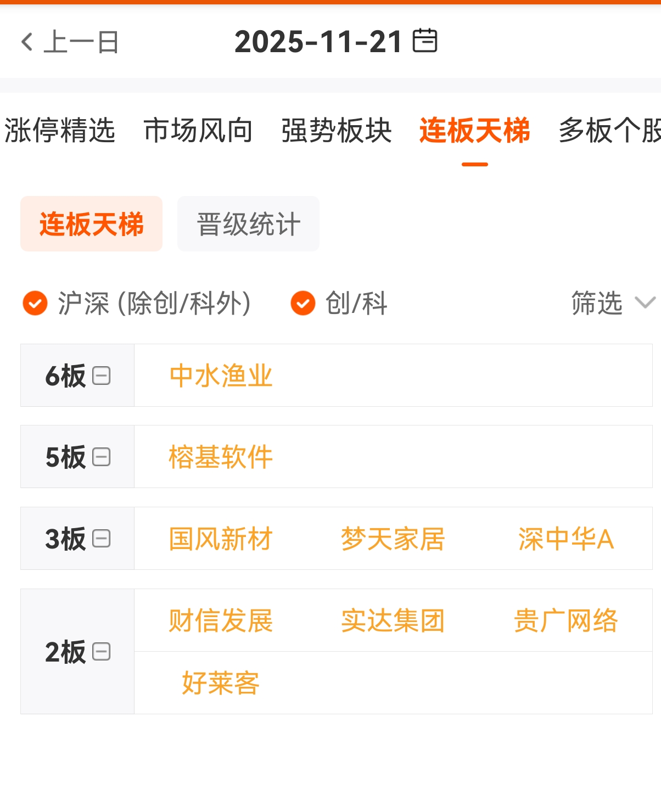Click the back arrow beside 上一日
661x812 pixels.
(x=26, y=42)
